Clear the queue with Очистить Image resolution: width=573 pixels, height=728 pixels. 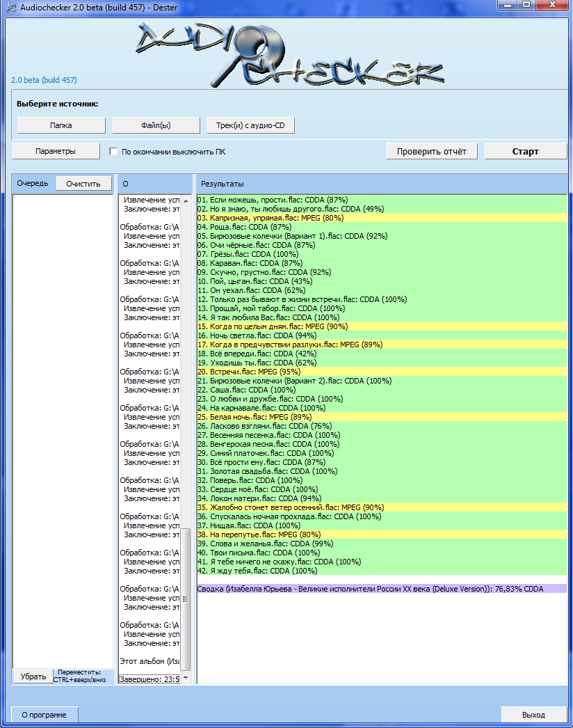point(83,184)
